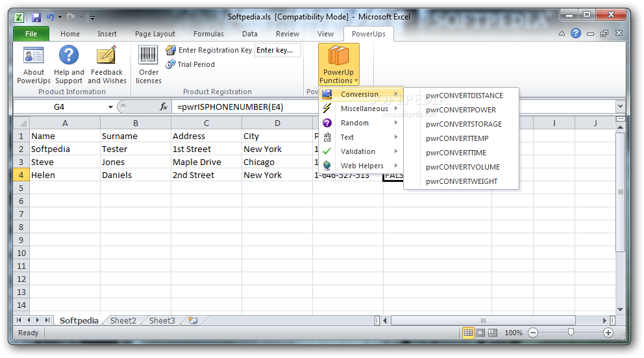
Task: Click the horizontal scrollbar right arrow
Action: (604, 320)
